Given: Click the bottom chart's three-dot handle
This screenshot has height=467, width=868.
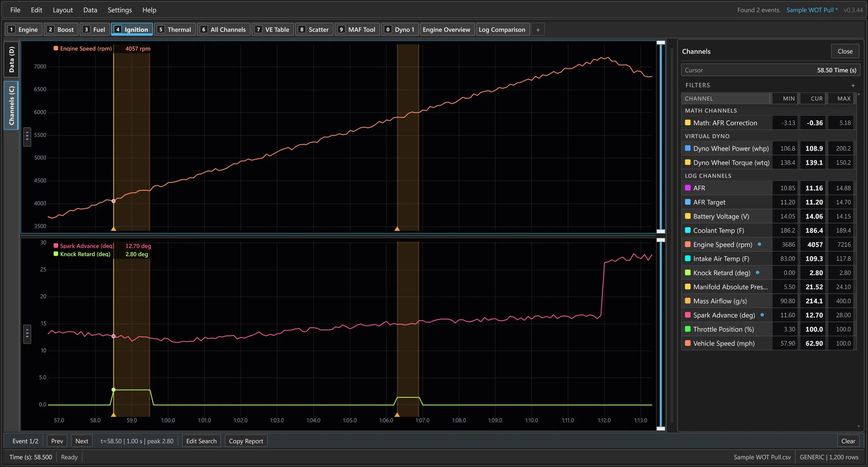Looking at the screenshot, I should point(27,334).
